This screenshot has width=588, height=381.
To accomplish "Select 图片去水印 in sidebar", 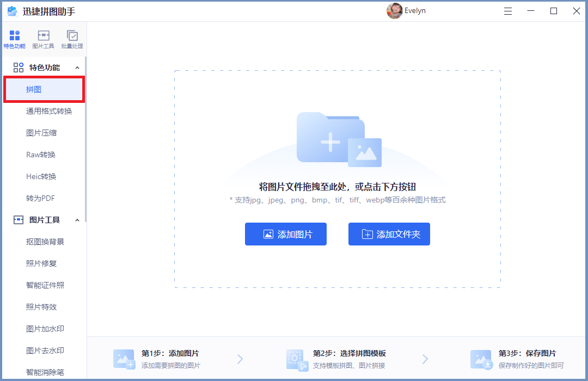I will [45, 351].
